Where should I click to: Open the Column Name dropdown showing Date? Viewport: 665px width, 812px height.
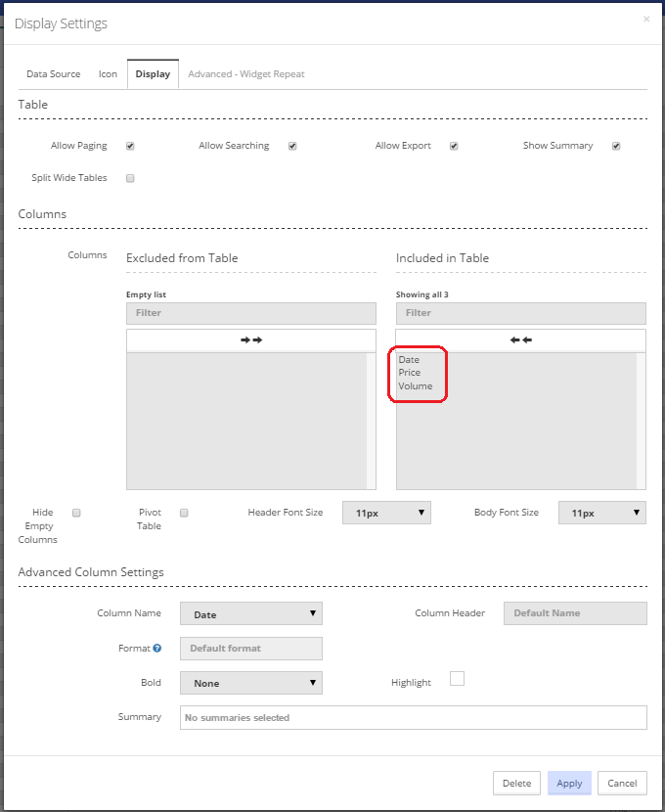[251, 613]
